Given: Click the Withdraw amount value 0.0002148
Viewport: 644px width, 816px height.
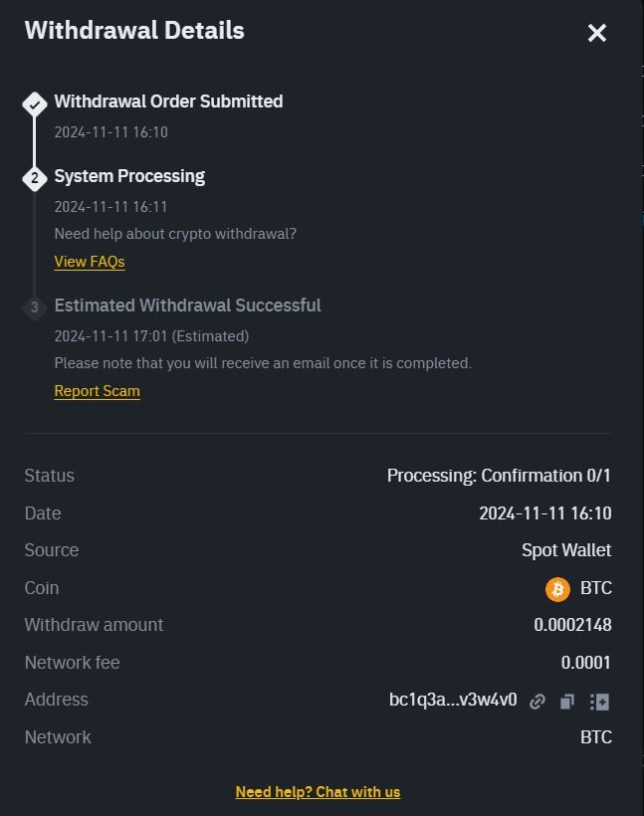Looking at the screenshot, I should click(x=572, y=625).
